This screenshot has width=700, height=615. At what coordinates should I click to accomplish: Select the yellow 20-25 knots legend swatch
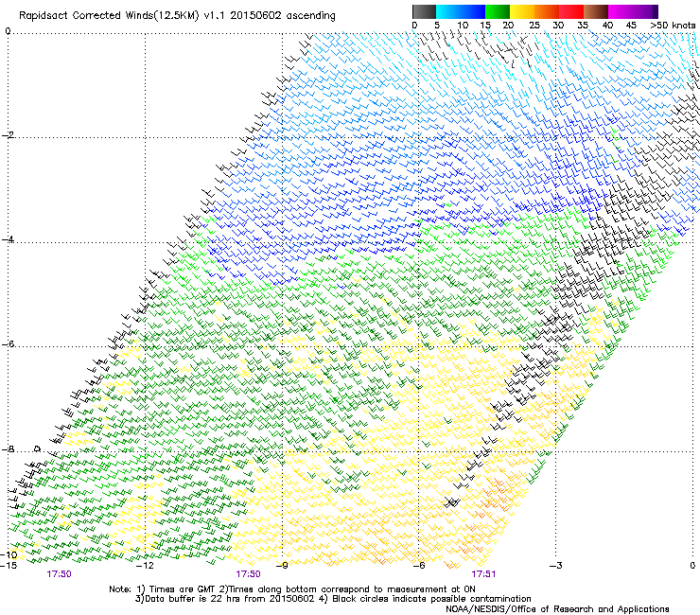[x=522, y=11]
